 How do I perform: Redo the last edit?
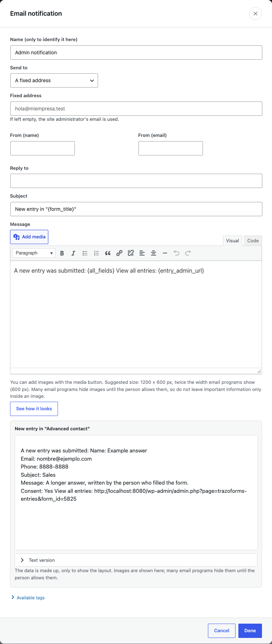point(188,253)
